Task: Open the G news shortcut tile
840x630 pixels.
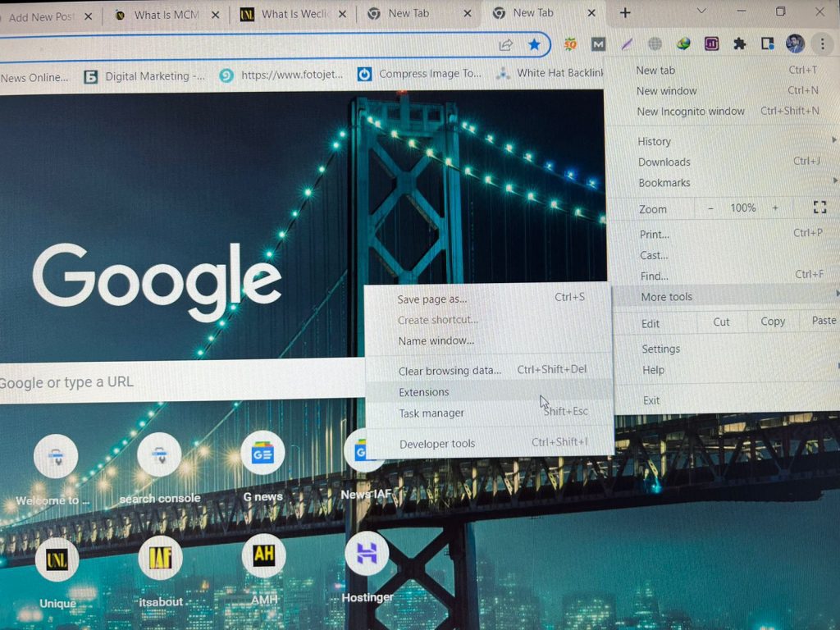Action: 262,454
